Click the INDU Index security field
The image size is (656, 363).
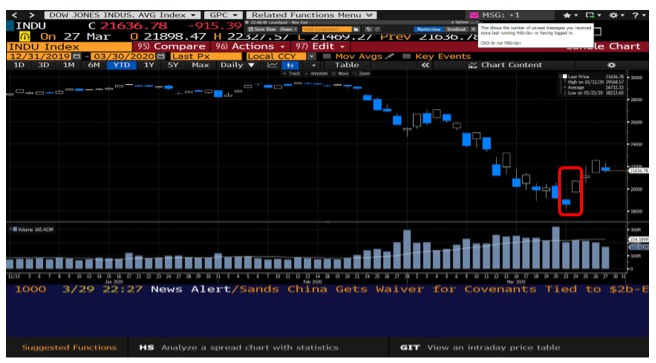pyautogui.click(x=69, y=47)
